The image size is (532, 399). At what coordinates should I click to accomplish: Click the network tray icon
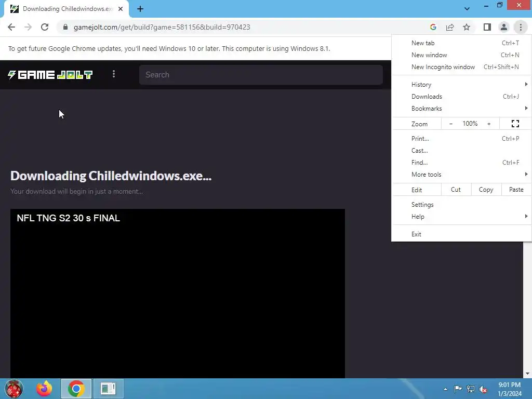coord(471,389)
